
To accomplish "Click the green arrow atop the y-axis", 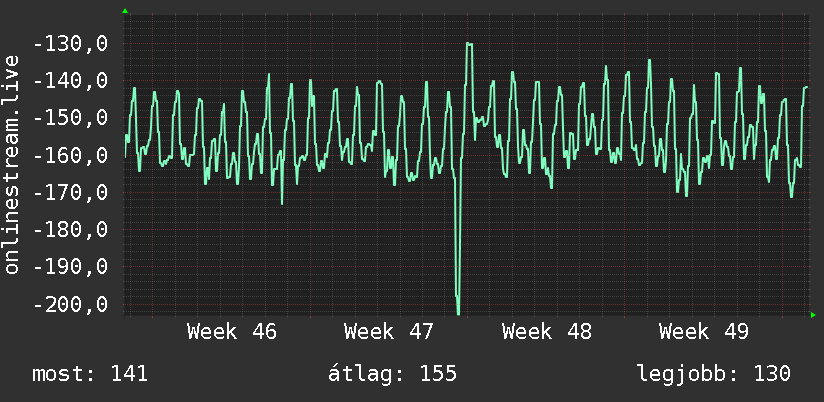I will pyautogui.click(x=125, y=11).
